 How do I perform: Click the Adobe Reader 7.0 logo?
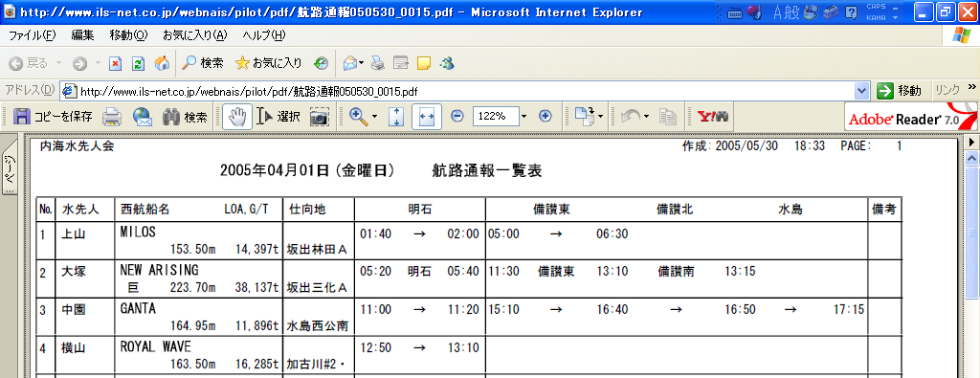[x=910, y=116]
